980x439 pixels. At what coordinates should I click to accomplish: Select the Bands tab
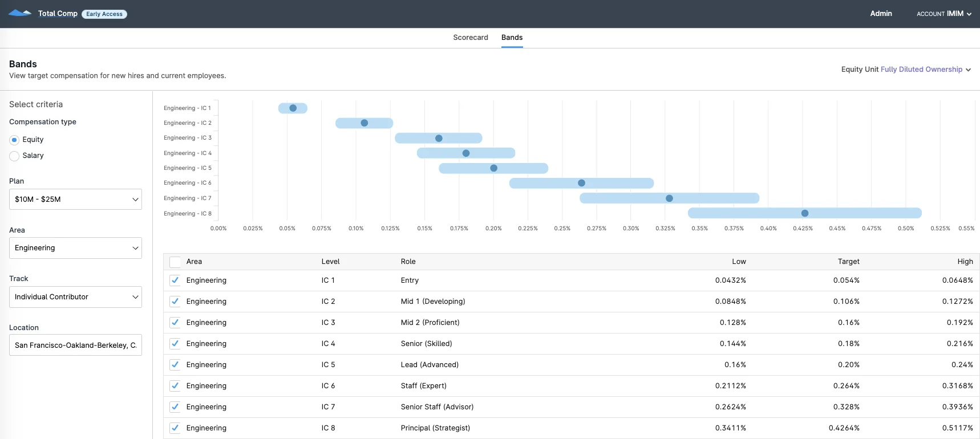512,38
